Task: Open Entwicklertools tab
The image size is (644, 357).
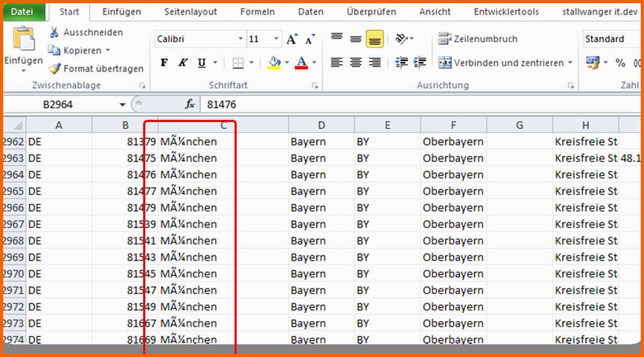Action: 507,12
